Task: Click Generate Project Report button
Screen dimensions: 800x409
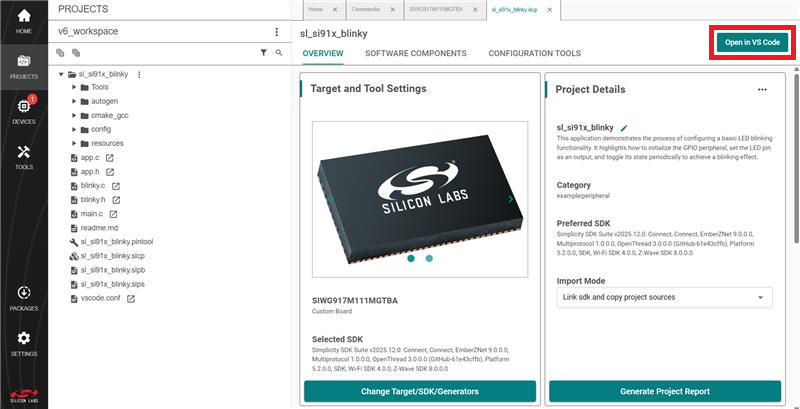Action: [665, 392]
